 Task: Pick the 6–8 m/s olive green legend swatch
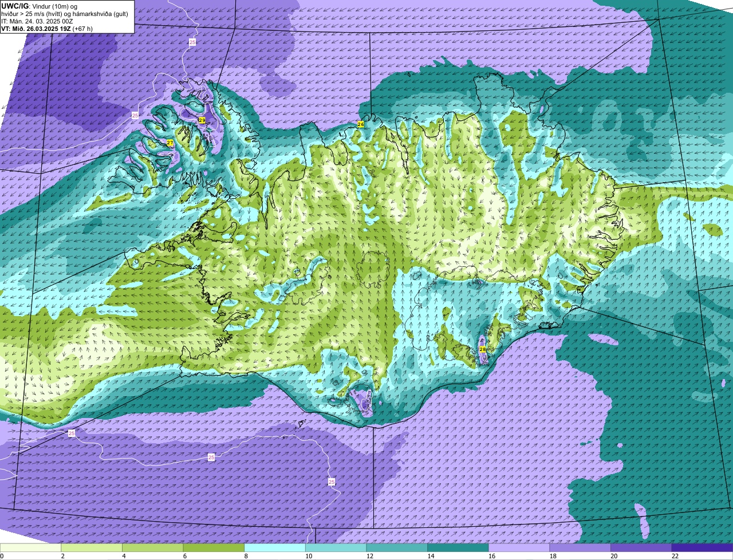214,547
